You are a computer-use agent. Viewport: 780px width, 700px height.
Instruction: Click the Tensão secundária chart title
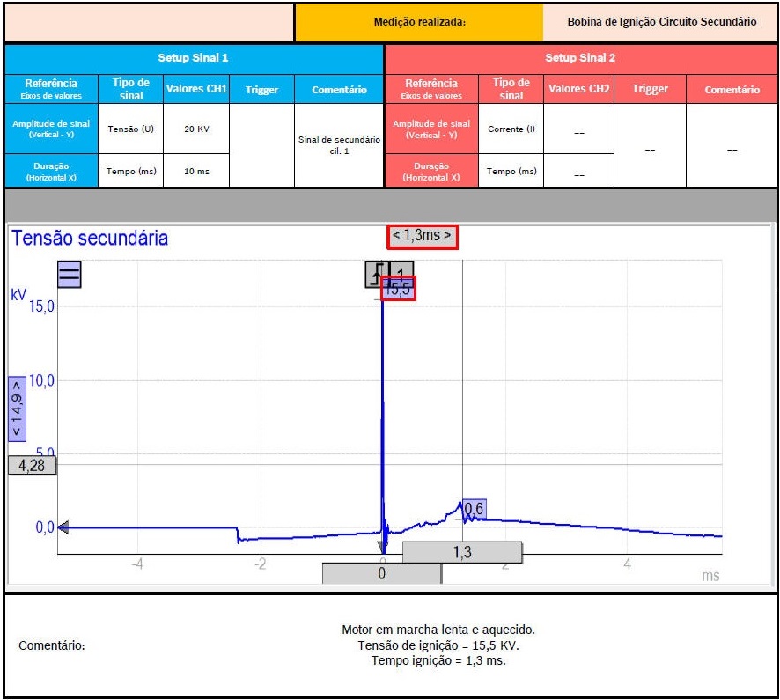coord(90,239)
